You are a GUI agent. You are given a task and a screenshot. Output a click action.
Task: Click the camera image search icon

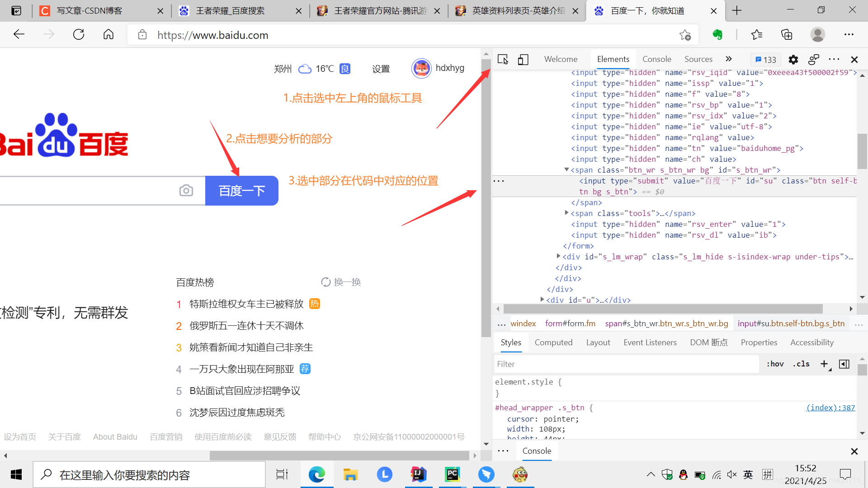click(186, 191)
